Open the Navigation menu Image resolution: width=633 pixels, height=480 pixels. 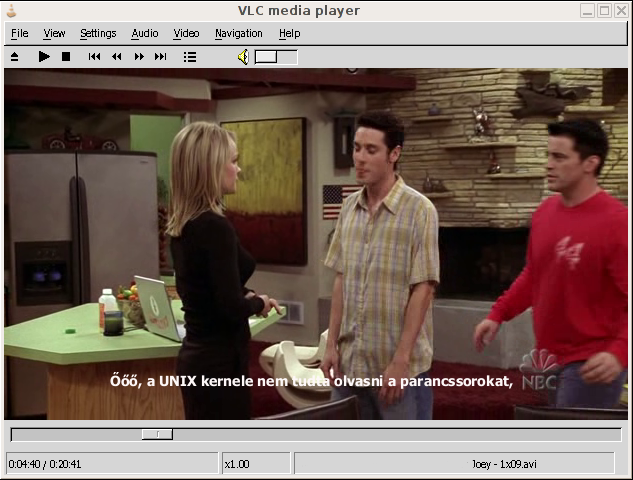click(x=239, y=34)
